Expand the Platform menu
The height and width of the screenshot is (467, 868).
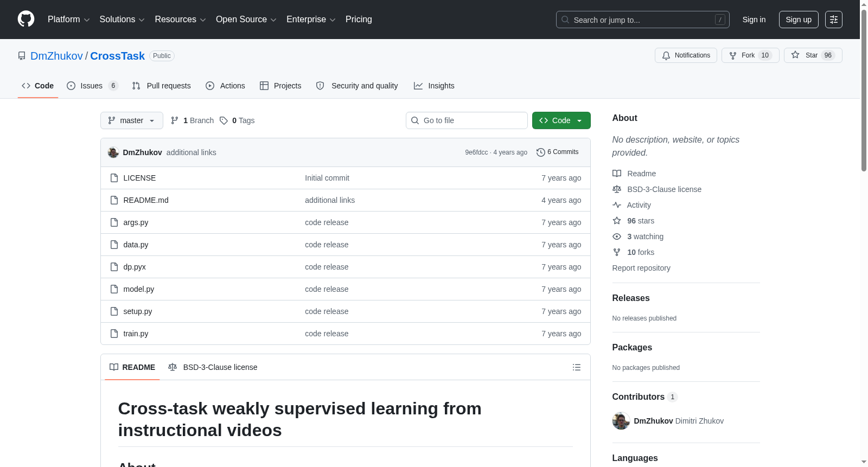click(x=69, y=20)
